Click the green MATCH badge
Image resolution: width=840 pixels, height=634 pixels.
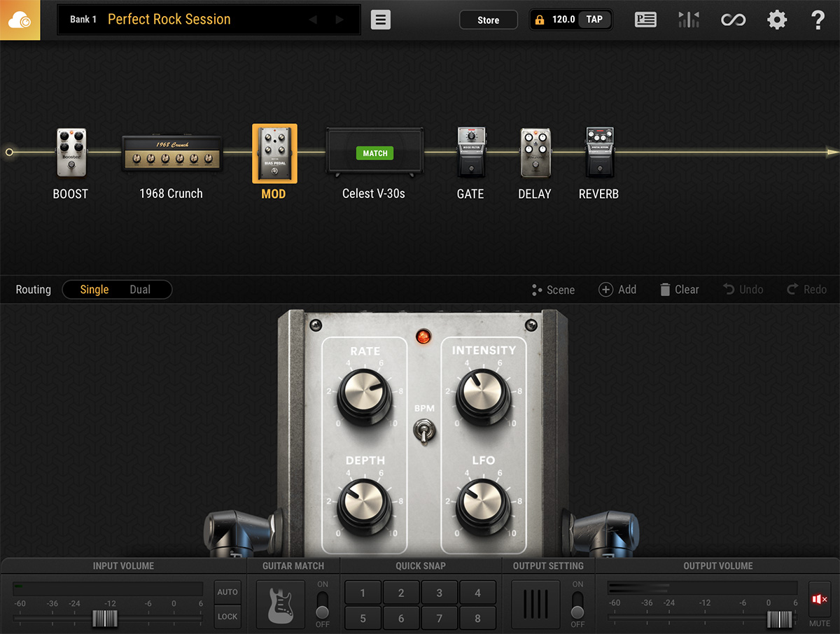click(375, 153)
